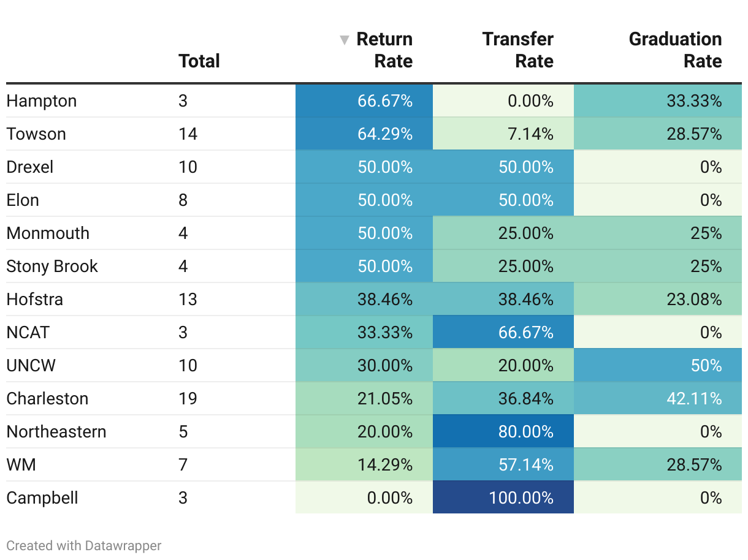Select the Northeastern row label
Viewport: 748px width, 560px height.
pos(56,431)
